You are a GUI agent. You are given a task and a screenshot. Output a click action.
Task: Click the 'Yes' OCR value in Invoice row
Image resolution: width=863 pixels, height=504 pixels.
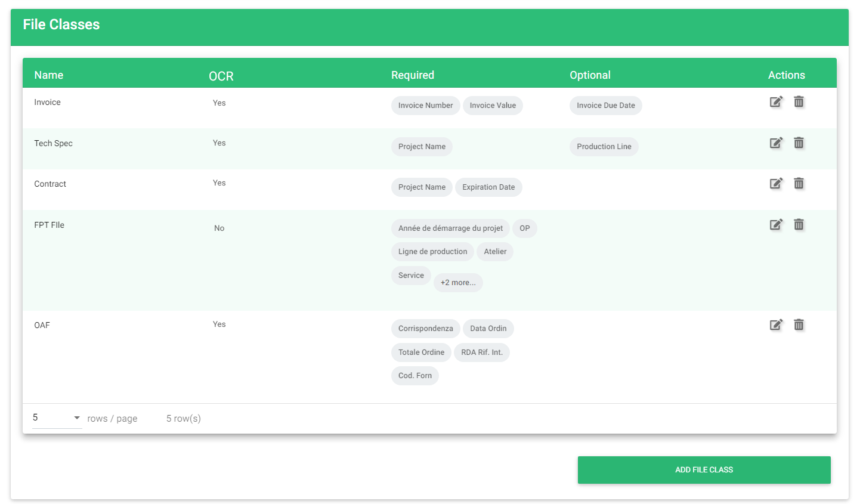219,103
